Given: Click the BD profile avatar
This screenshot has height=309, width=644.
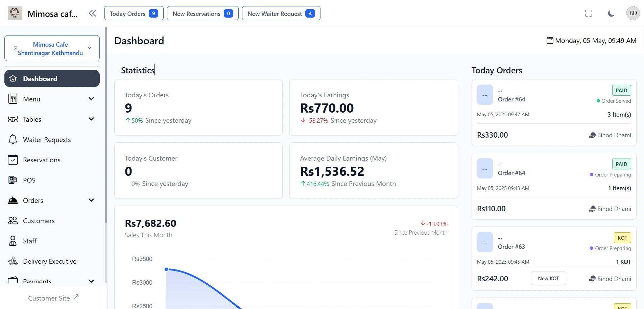Looking at the screenshot, I should tap(633, 13).
